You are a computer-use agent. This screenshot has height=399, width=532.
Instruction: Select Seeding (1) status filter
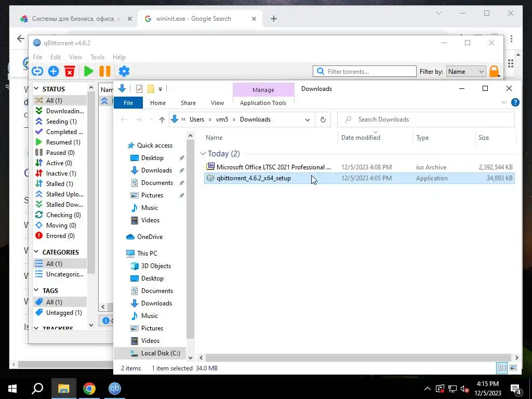tap(60, 121)
